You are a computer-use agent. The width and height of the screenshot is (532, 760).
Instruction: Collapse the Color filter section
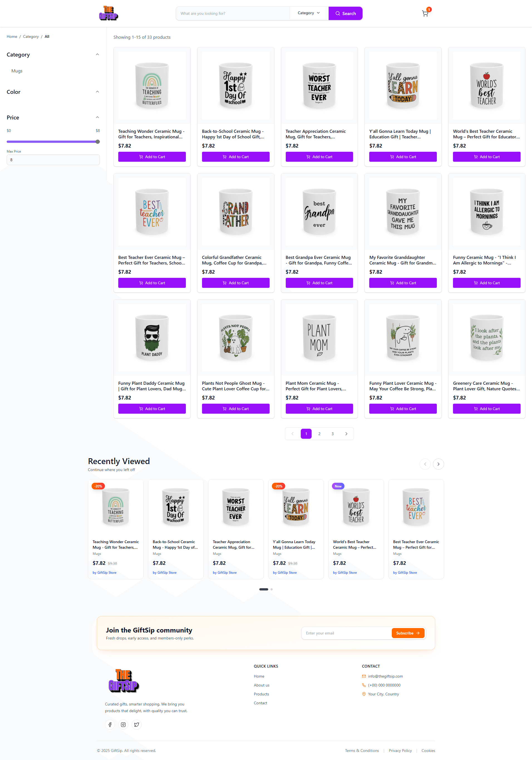point(97,92)
